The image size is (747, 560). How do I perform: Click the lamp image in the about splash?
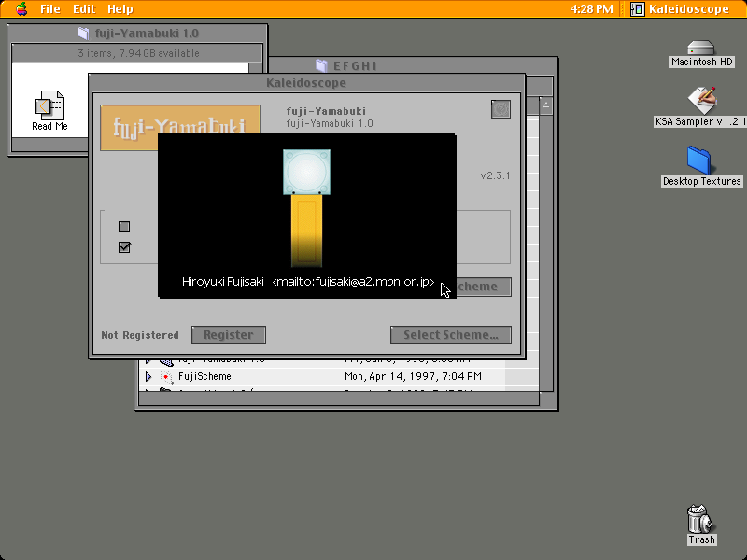click(x=306, y=208)
